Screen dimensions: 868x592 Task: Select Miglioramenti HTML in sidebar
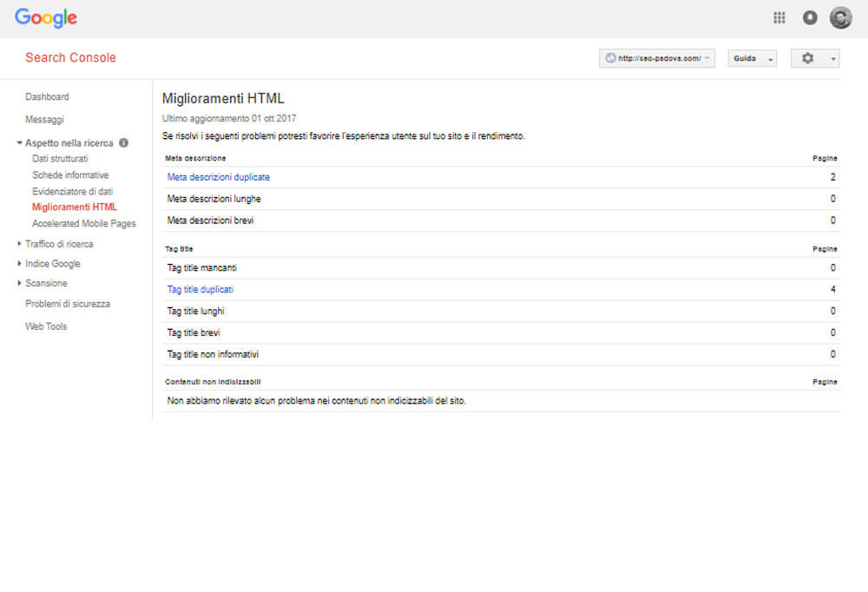pyautogui.click(x=74, y=207)
